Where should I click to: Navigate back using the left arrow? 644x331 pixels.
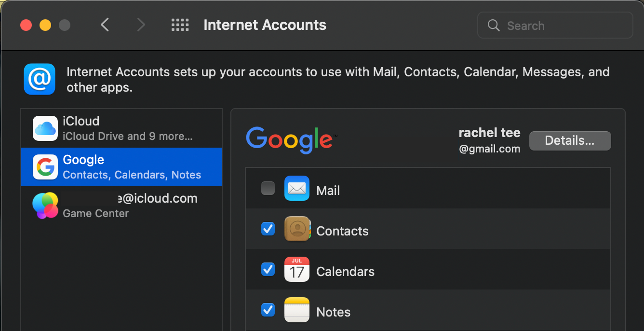[x=105, y=25]
